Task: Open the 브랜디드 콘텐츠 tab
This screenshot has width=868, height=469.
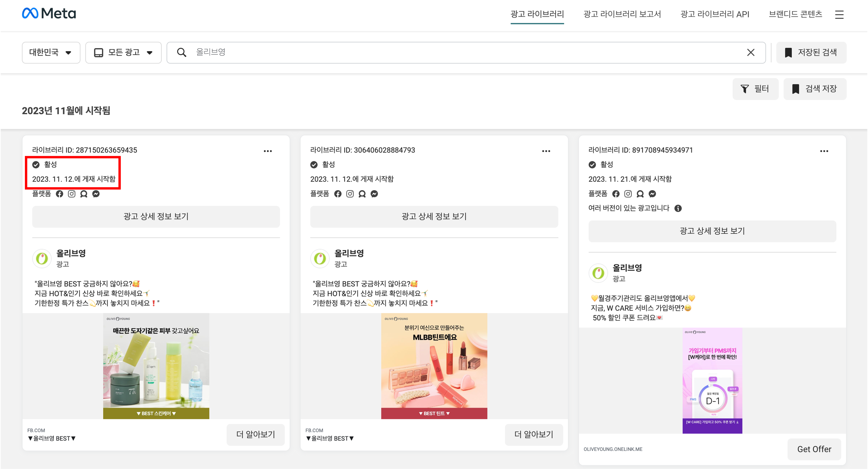Action: coord(795,14)
